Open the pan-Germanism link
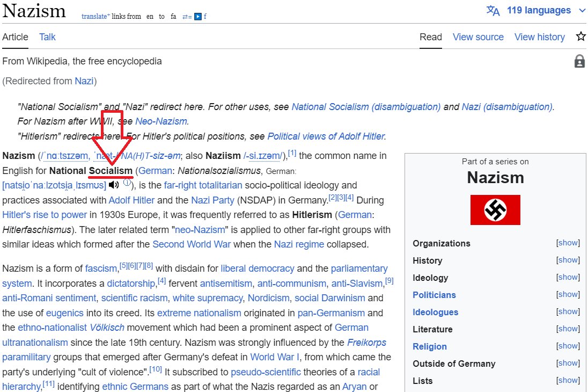The image size is (588, 392). coord(331,313)
